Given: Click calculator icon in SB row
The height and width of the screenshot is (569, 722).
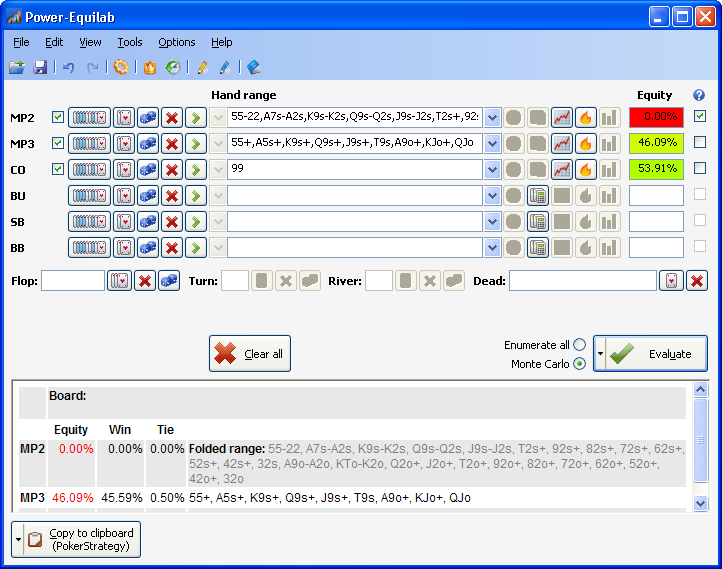Looking at the screenshot, I should 538,222.
